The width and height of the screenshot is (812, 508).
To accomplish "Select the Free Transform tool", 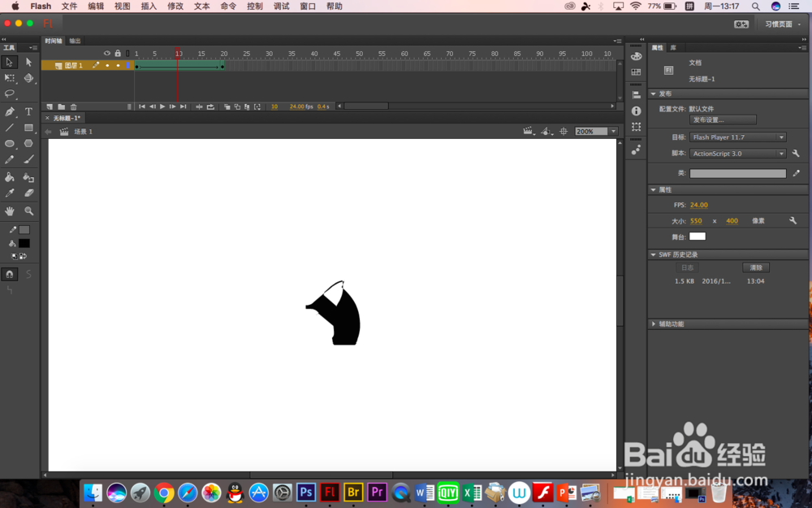I will click(9, 78).
